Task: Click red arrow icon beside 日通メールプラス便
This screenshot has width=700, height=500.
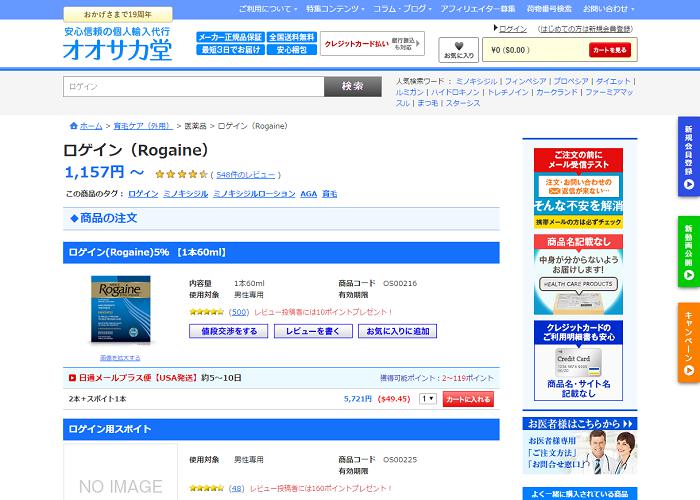Action: tap(72, 378)
